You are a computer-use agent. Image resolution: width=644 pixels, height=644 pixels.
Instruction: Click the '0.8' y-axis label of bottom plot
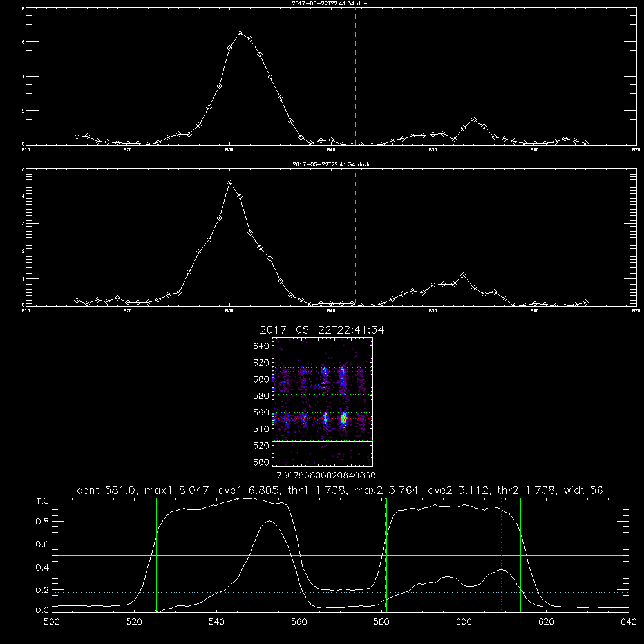[x=43, y=522]
